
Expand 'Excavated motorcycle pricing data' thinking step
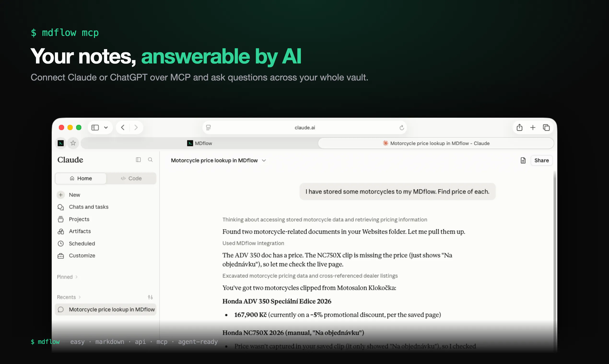tap(310, 276)
